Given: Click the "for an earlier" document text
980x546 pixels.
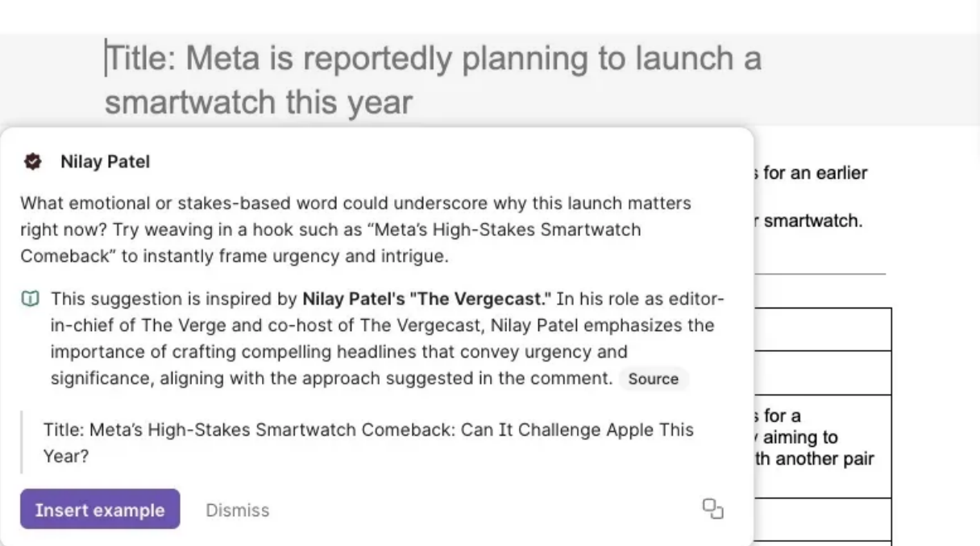Looking at the screenshot, I should (x=814, y=173).
